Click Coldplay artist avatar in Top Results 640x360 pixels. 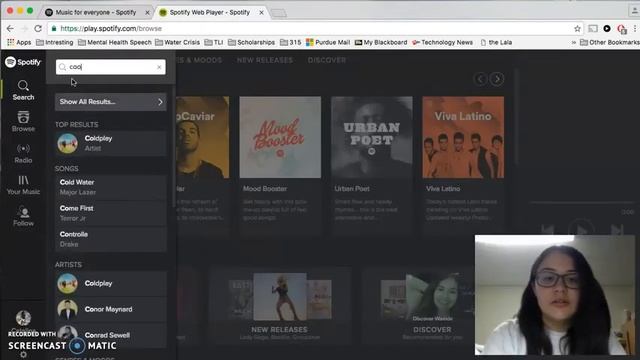pyautogui.click(x=67, y=143)
